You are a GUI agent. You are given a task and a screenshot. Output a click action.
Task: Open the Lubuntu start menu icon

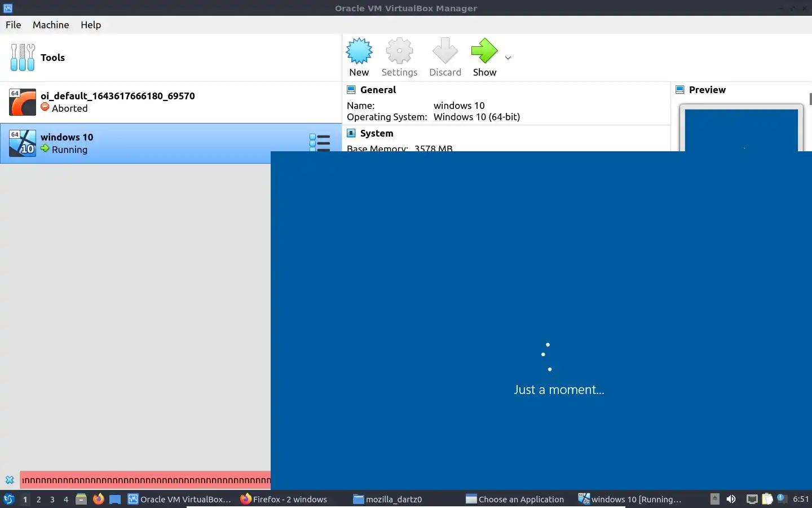[x=8, y=499]
